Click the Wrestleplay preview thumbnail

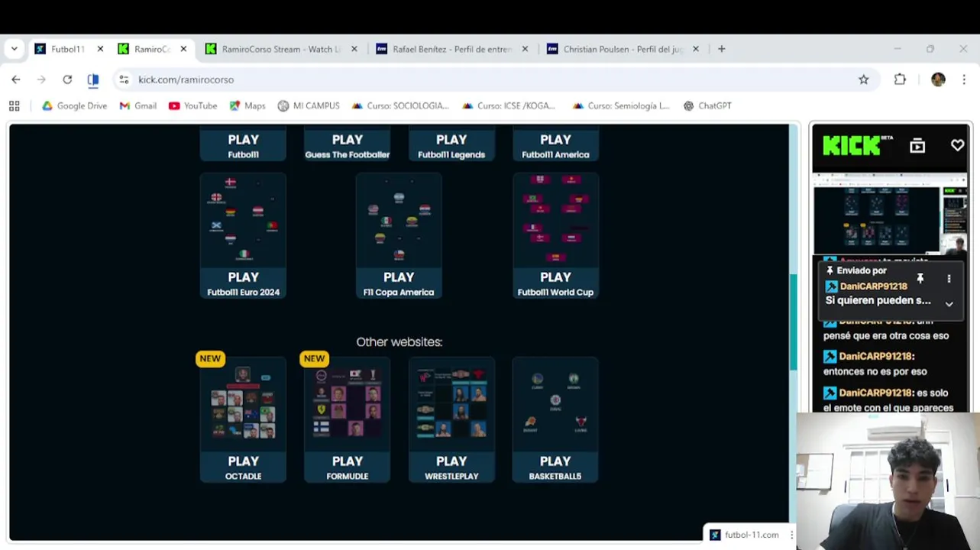451,404
